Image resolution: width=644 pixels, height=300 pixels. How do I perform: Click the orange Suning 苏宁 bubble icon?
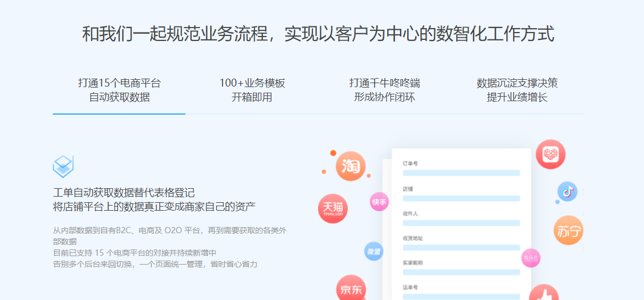click(569, 230)
